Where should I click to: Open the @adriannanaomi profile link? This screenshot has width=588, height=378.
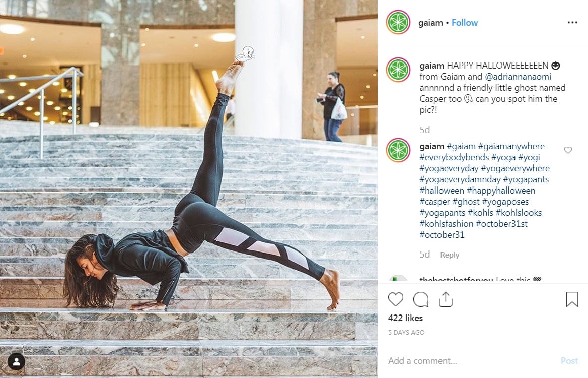[x=518, y=77]
